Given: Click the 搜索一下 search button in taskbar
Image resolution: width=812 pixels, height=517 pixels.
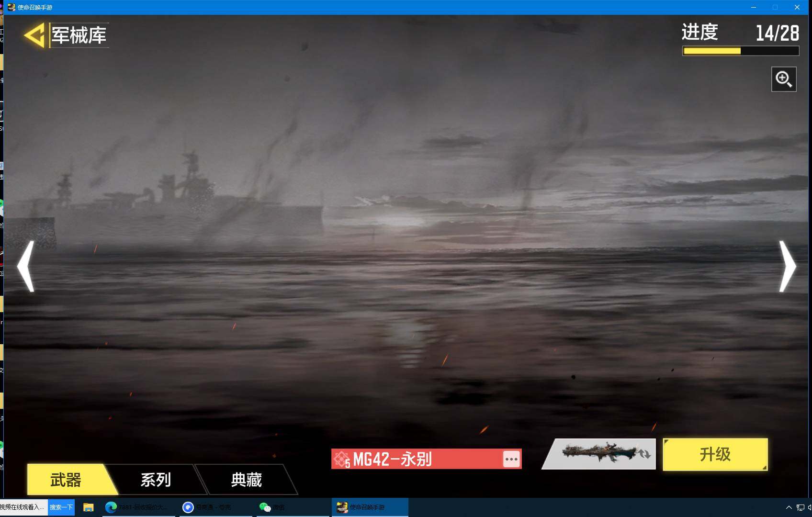Looking at the screenshot, I should point(61,507).
